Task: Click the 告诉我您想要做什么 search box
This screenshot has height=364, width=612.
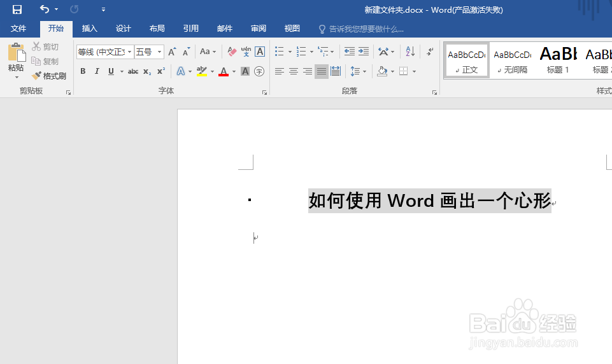Action: click(362, 29)
